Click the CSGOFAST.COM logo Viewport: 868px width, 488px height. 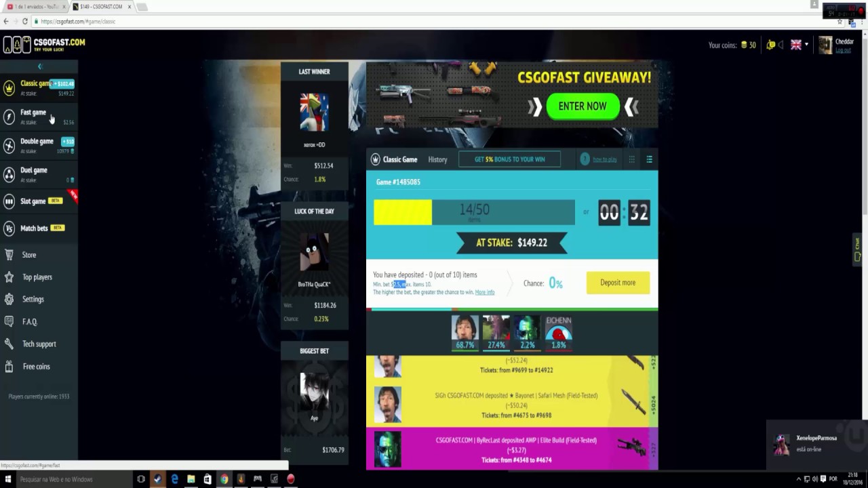coord(44,45)
